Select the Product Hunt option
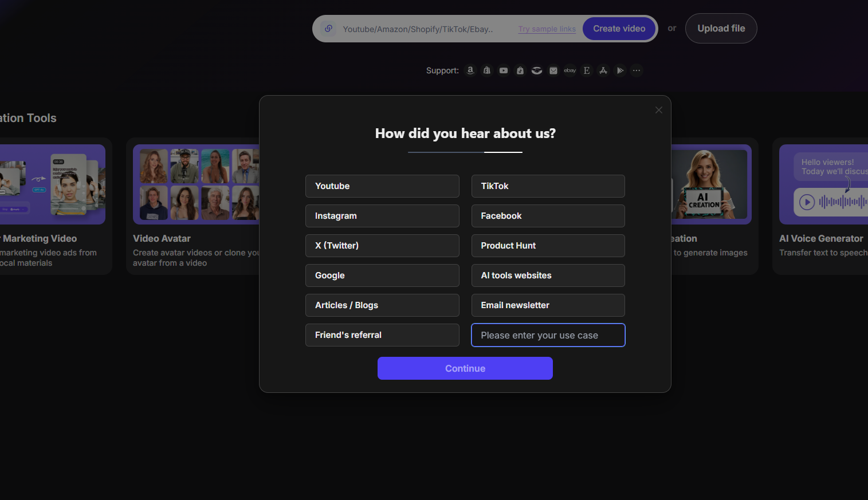Viewport: 868px width, 500px height. [x=548, y=246]
